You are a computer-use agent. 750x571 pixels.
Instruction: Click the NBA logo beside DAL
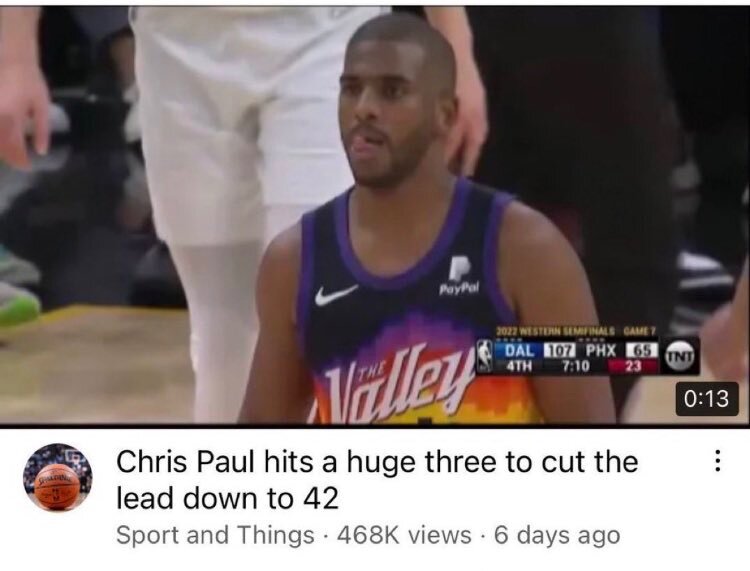pos(485,357)
